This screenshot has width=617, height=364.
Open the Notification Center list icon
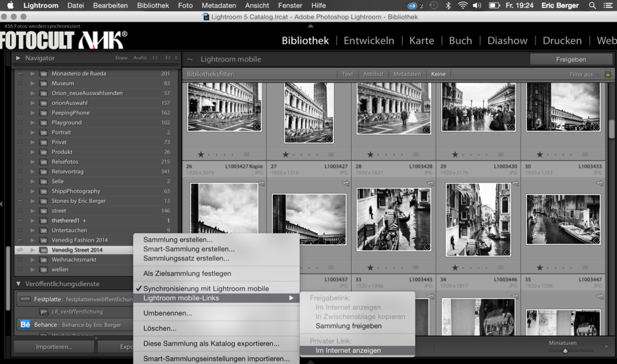click(x=608, y=6)
